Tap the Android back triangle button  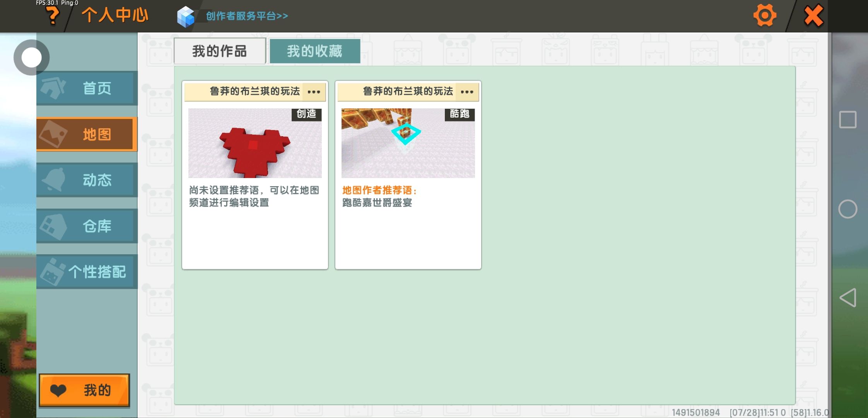pos(847,298)
